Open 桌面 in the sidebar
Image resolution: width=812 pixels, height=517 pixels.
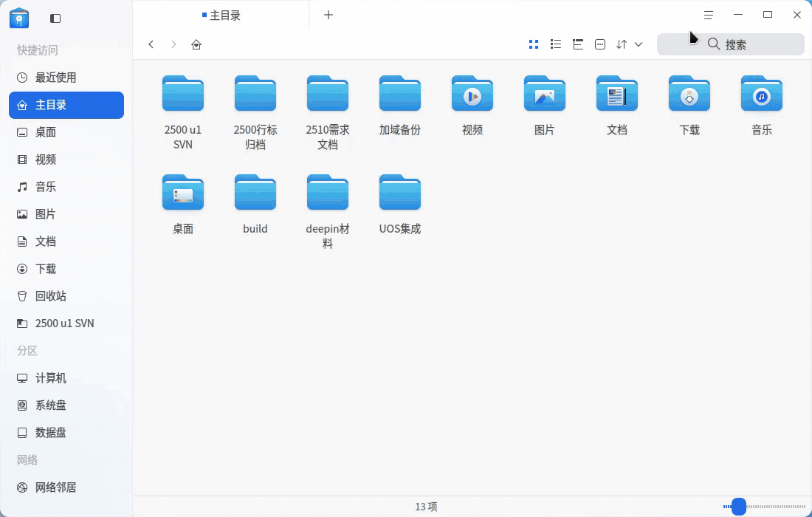tap(66, 132)
